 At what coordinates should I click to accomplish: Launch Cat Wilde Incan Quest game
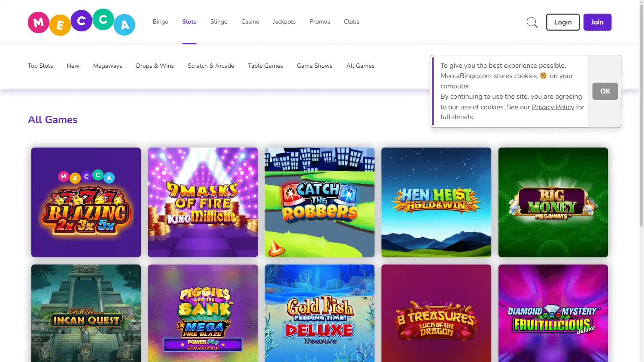(86, 313)
